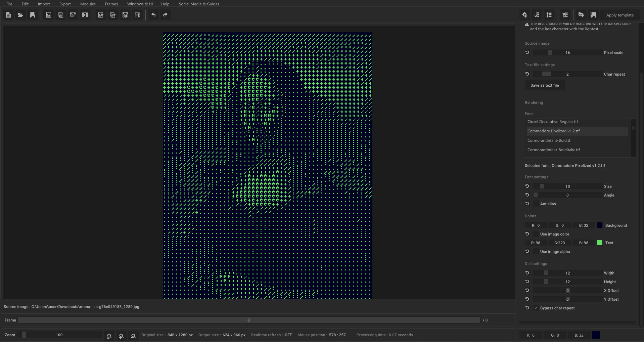This screenshot has width=644, height=342.
Task: Save the current project
Action: 32,15
